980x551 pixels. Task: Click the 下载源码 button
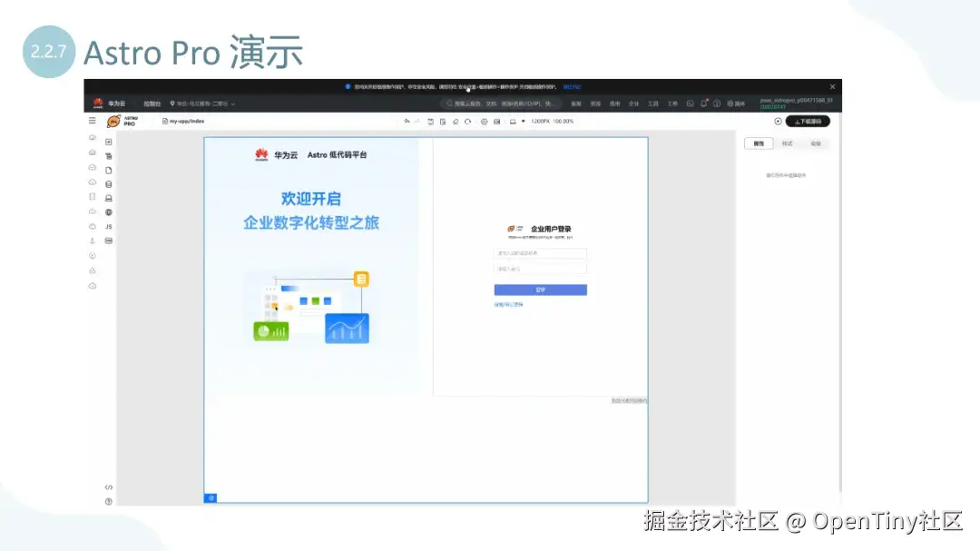click(809, 121)
